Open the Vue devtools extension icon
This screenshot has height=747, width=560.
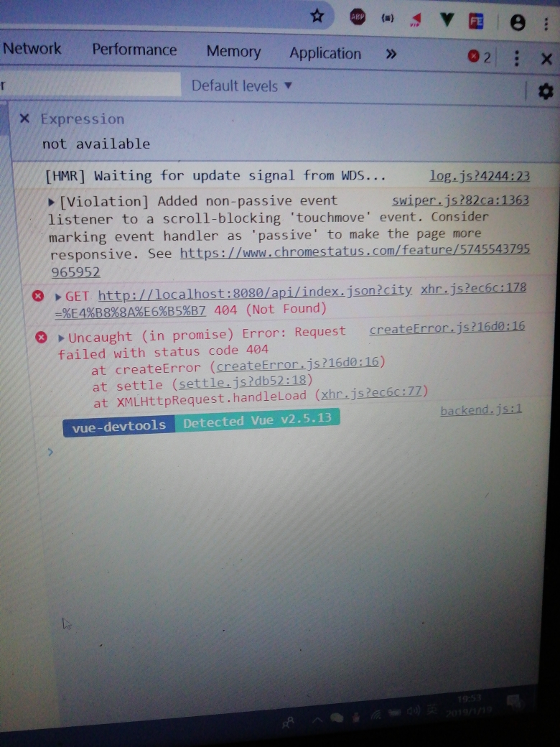447,19
